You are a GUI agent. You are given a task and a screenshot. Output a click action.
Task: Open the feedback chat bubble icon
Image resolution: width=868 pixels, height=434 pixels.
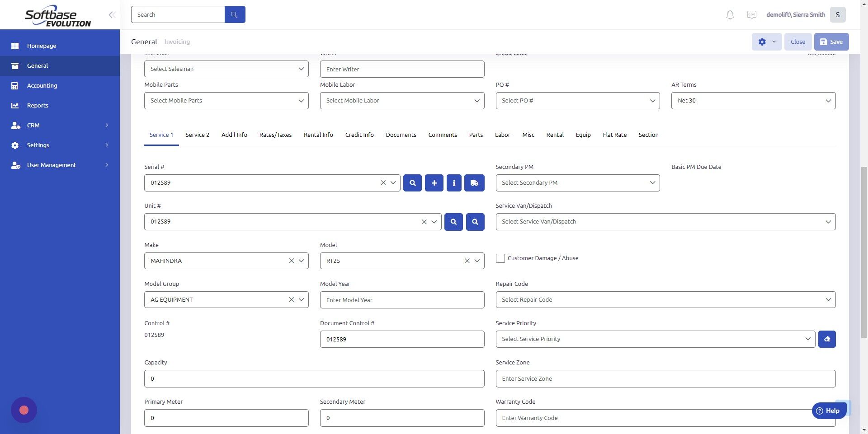[x=751, y=14]
